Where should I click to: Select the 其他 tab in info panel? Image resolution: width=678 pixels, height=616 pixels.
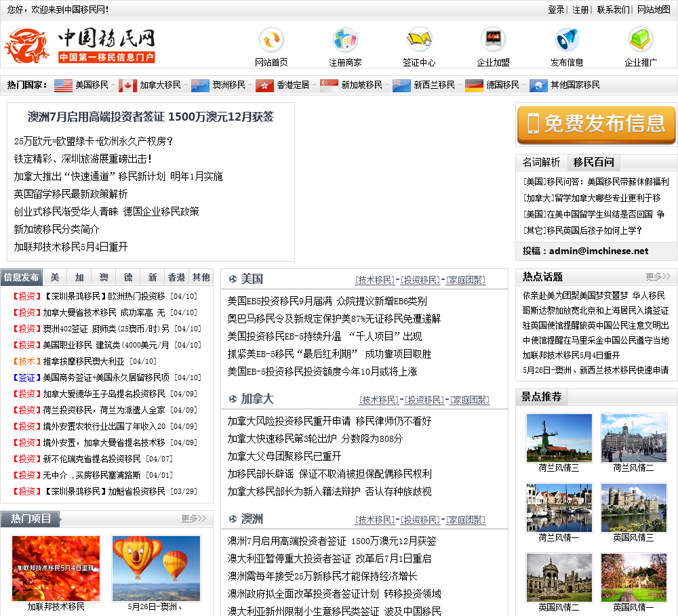201,277
